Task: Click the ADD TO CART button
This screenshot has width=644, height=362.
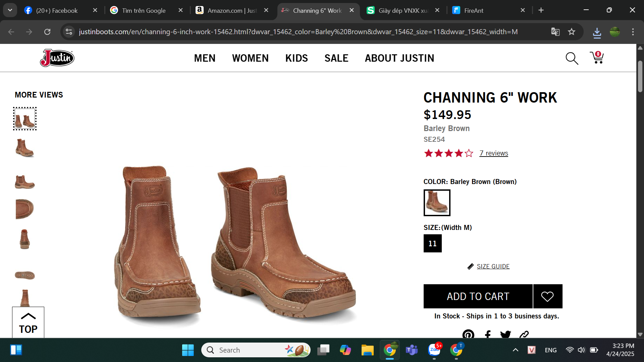Action: pos(478,296)
